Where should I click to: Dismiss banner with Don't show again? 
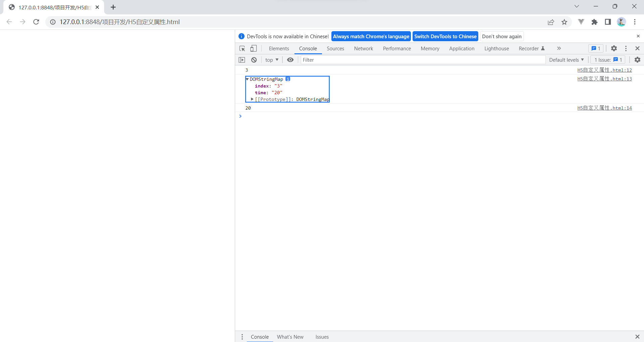tap(501, 36)
